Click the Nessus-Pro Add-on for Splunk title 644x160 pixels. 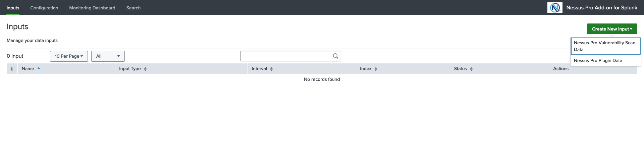(x=602, y=8)
